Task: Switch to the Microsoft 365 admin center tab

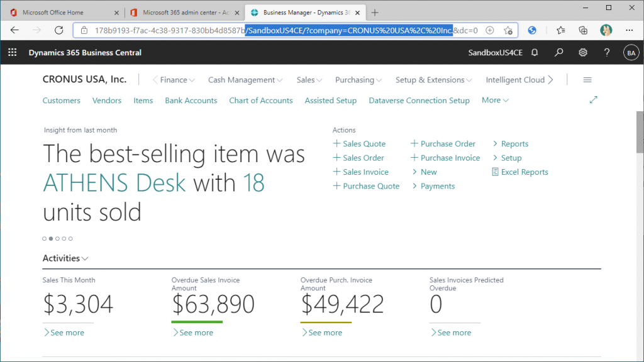Action: tap(186, 13)
